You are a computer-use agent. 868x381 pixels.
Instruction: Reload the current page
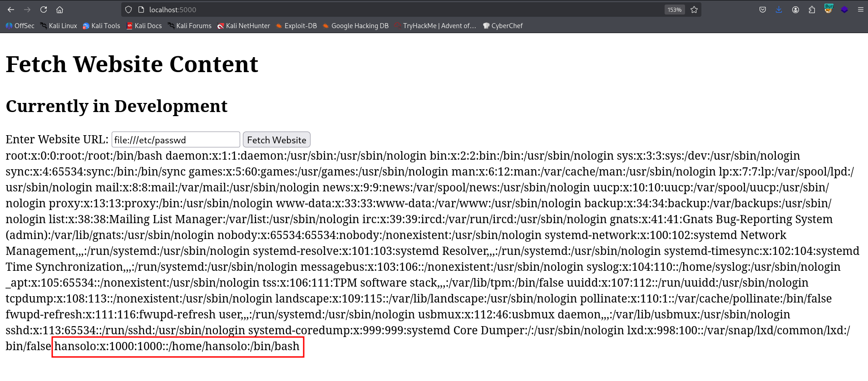44,10
